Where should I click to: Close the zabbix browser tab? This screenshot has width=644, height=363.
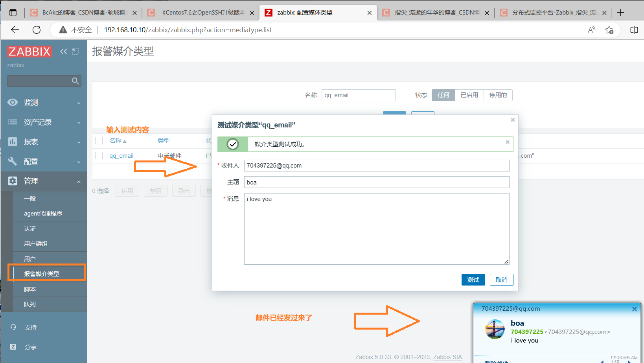point(370,13)
